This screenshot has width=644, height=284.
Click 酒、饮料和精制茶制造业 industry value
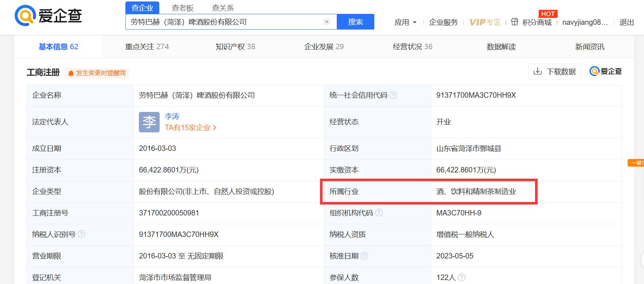(476, 191)
